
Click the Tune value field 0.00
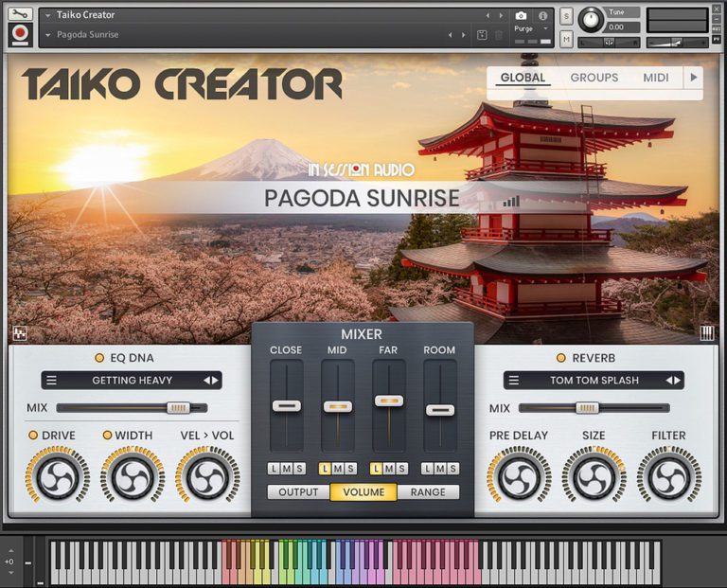pyautogui.click(x=623, y=27)
